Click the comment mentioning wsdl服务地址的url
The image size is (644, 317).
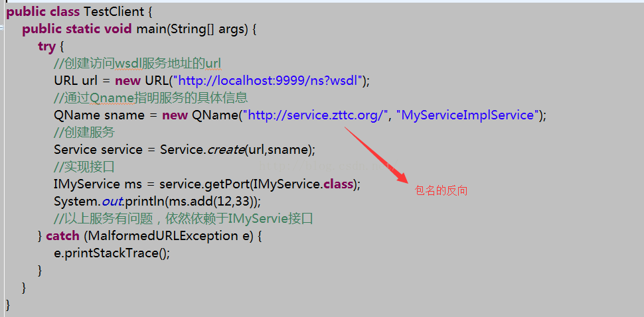137,64
